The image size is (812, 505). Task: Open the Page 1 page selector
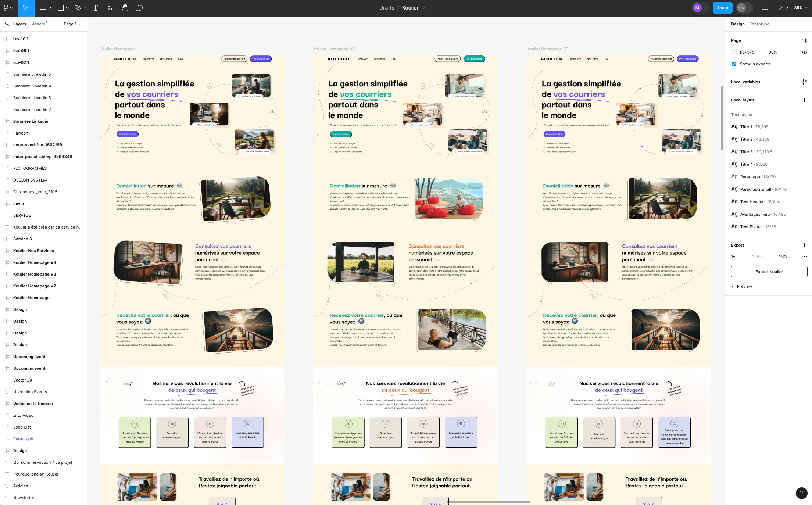72,24
